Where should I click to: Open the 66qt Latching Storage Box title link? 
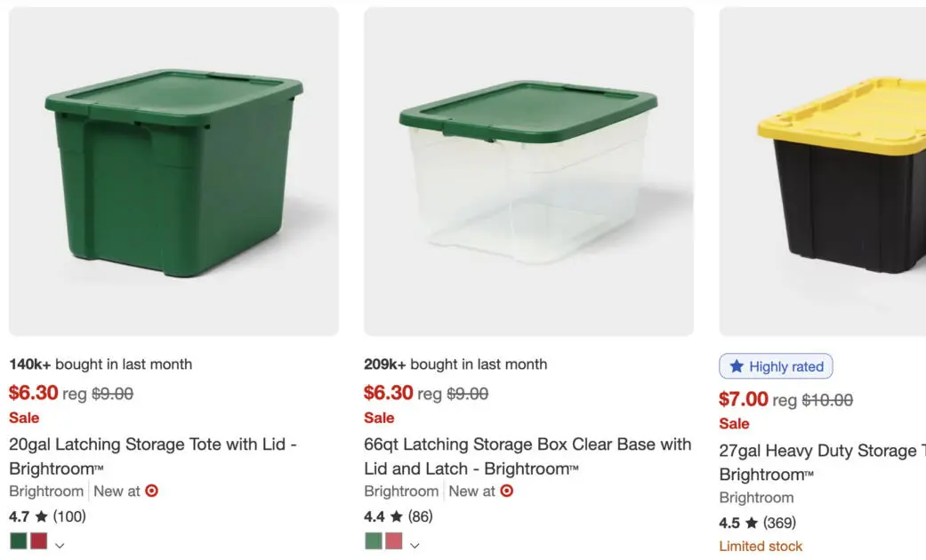point(527,444)
